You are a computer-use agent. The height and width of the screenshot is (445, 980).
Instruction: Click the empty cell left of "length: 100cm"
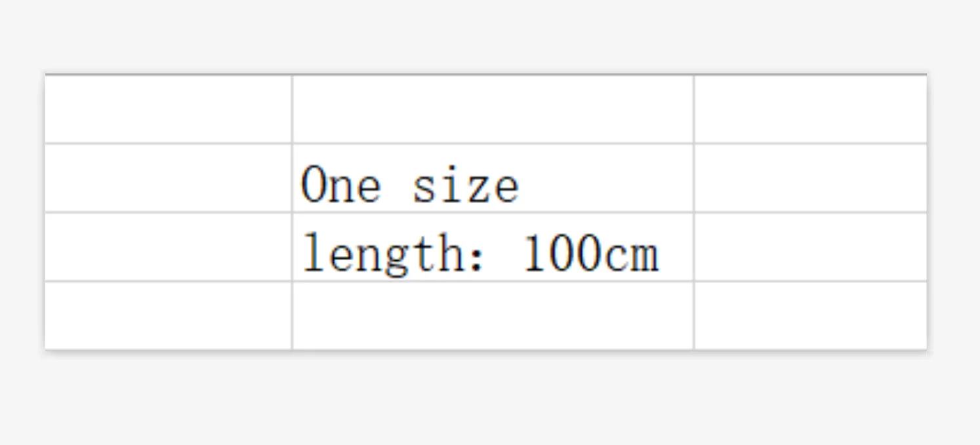(168, 246)
